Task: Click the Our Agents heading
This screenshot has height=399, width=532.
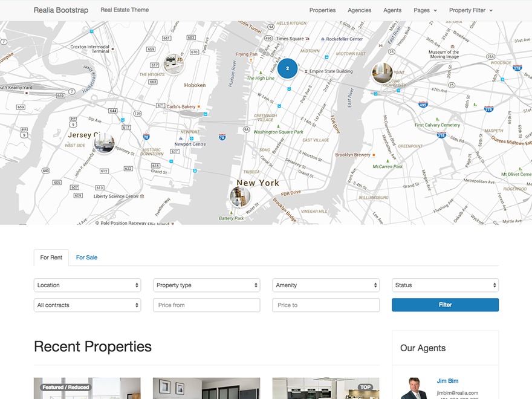Action: point(423,348)
